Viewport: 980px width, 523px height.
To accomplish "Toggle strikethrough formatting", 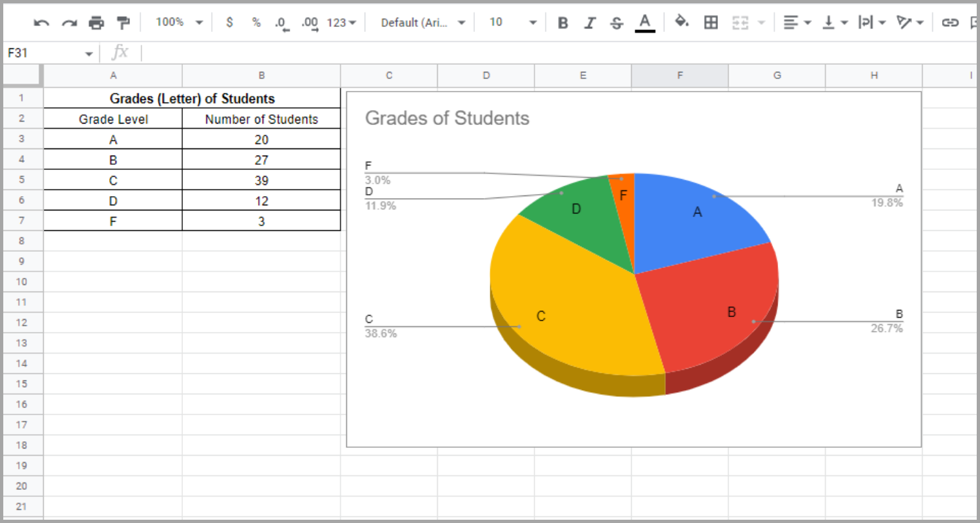I will tap(616, 22).
